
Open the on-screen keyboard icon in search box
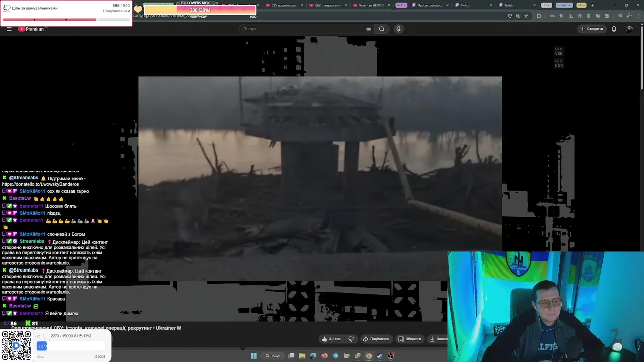point(369,29)
